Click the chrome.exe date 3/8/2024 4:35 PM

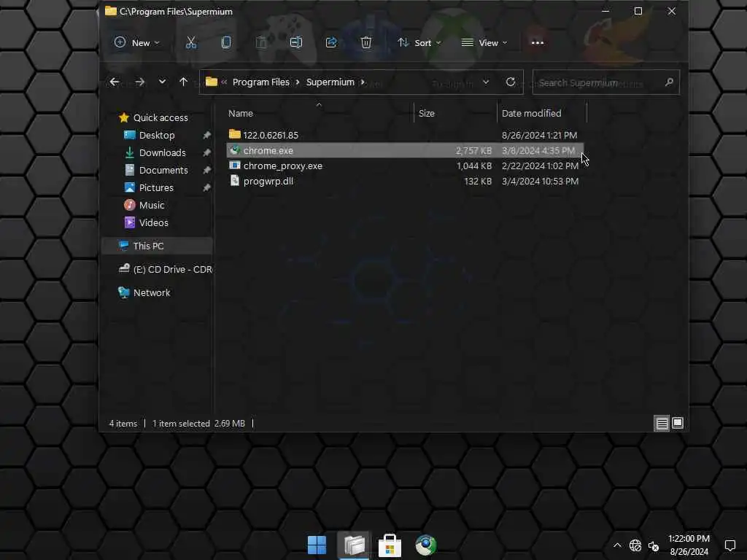pyautogui.click(x=538, y=150)
